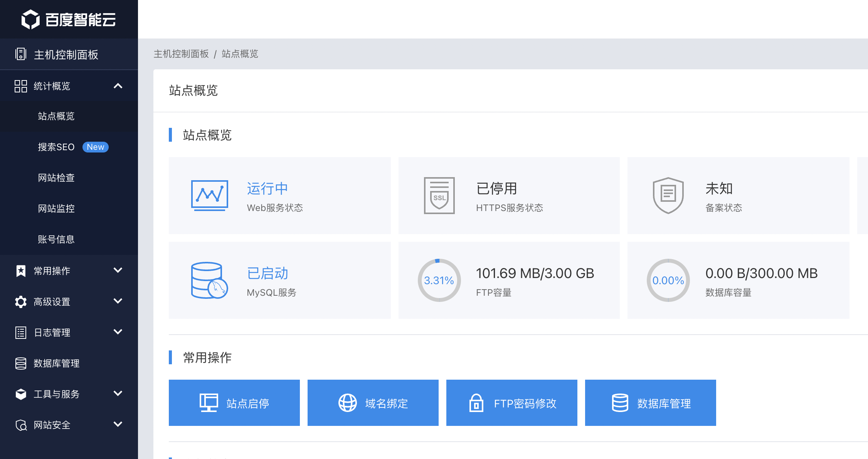The image size is (868, 459).
Task: Expand the 工具与服务 chevron
Action: [118, 394]
